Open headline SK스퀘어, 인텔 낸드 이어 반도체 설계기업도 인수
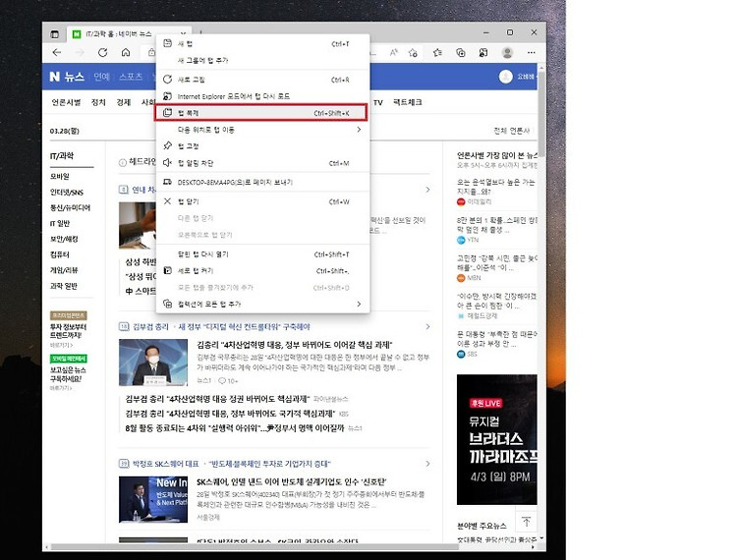Image resolution: width=737 pixels, height=560 pixels. pos(292,481)
